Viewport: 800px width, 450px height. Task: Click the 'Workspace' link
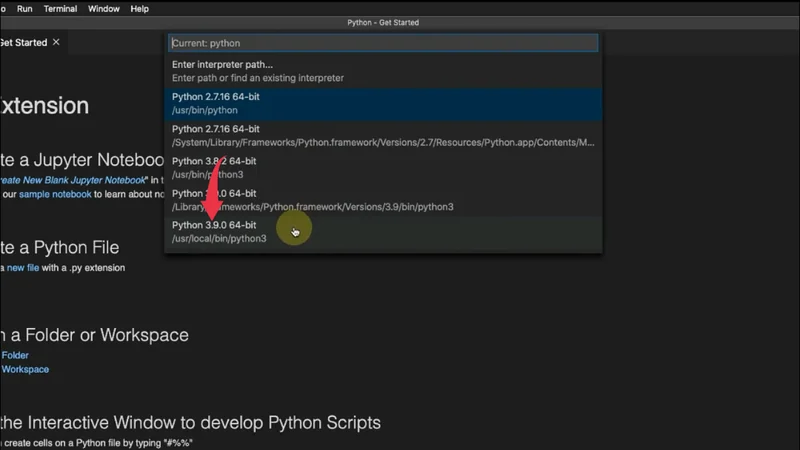pos(25,369)
